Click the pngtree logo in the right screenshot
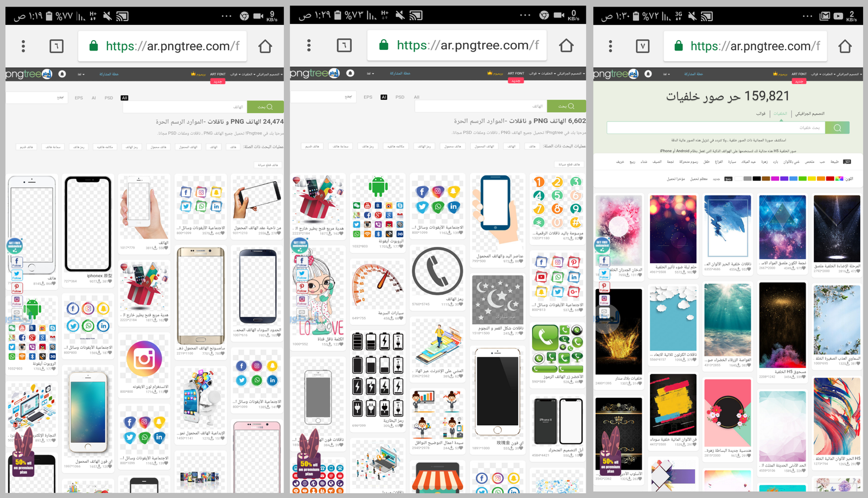868x498 pixels. pyautogui.click(x=616, y=74)
